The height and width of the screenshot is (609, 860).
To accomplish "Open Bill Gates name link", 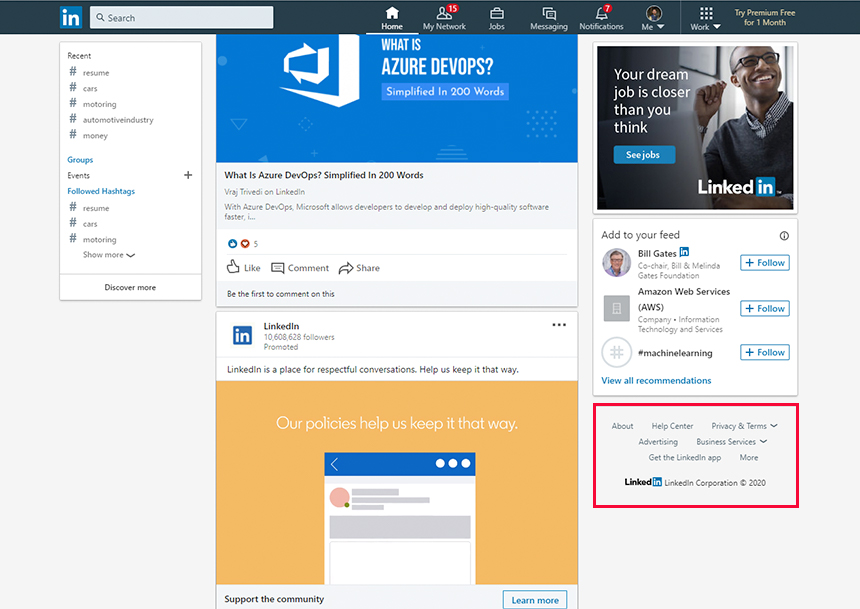I will pos(657,253).
